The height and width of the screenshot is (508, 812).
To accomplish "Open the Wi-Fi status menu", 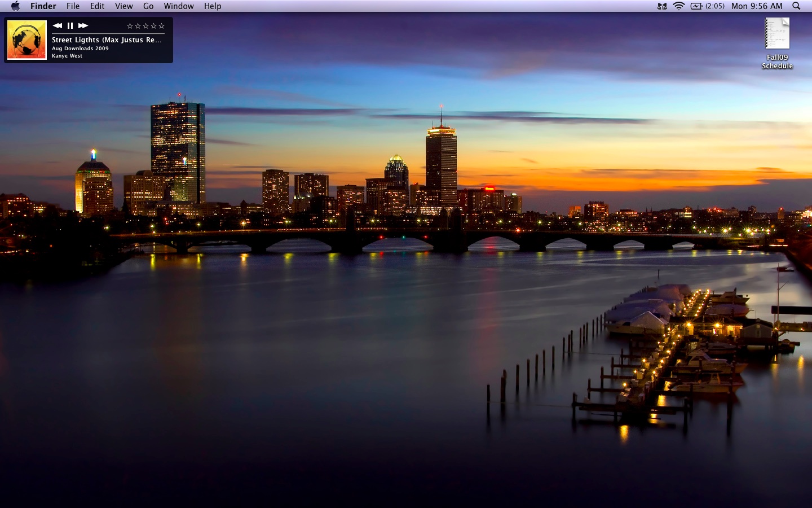I will click(679, 6).
